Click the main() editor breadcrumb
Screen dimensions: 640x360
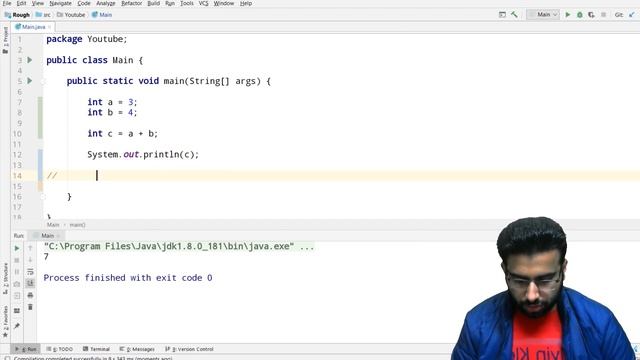(78, 225)
